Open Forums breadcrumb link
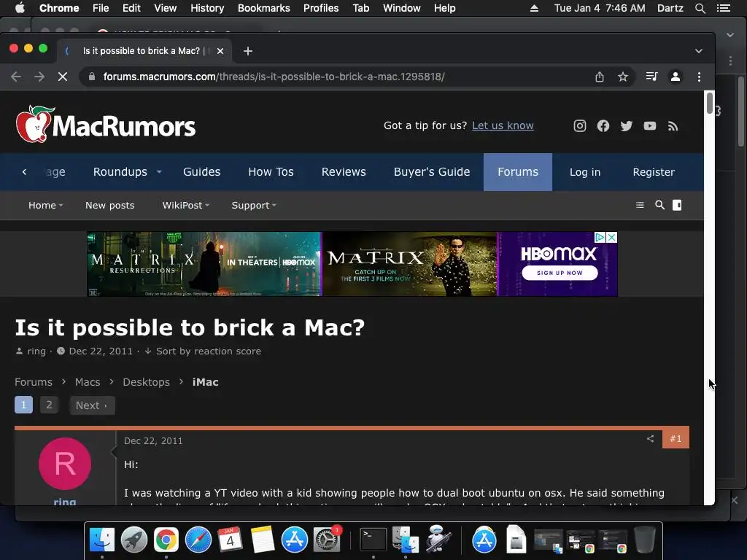This screenshot has width=747, height=560. point(34,382)
